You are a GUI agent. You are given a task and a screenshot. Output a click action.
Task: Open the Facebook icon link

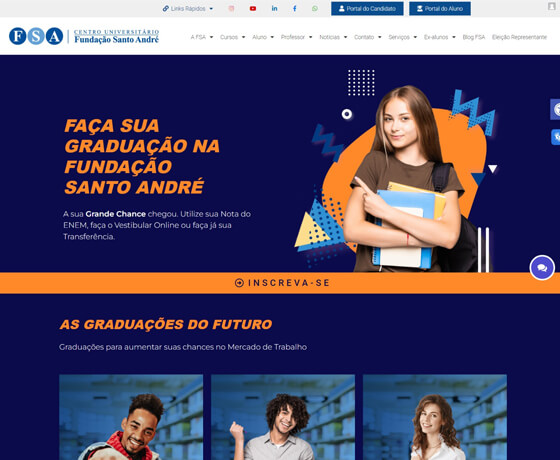click(295, 9)
